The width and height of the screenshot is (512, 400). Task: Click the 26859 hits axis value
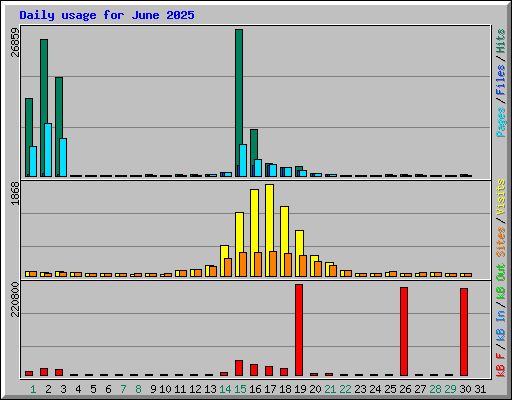point(15,42)
